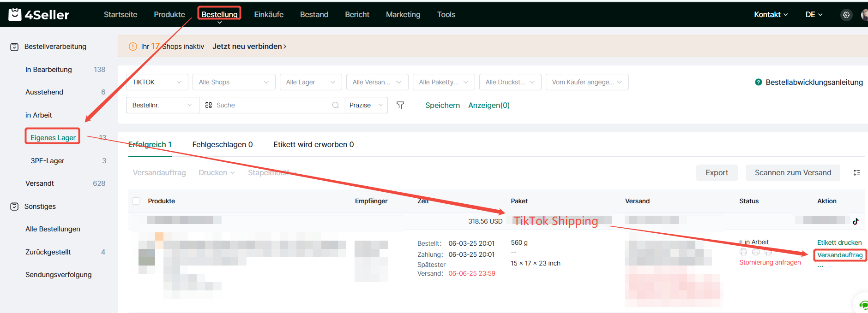Screen dimensions: 868x313
Task: Focus the Suche search input field
Action: pyautogui.click(x=272, y=105)
